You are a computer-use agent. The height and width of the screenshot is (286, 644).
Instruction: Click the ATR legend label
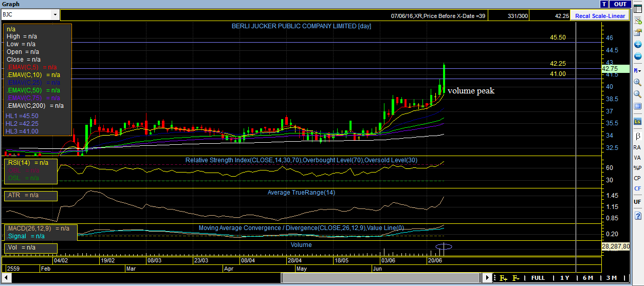[23, 196]
